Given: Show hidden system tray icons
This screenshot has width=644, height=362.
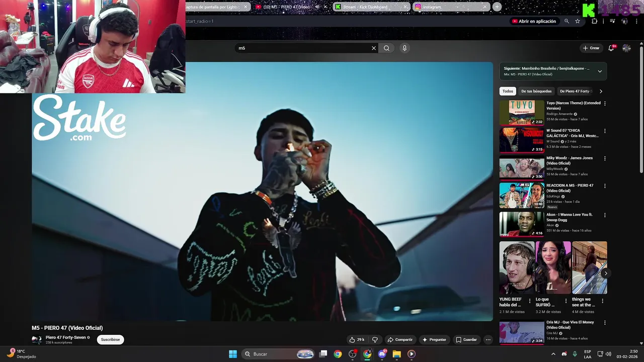Looking at the screenshot, I should coord(553,354).
